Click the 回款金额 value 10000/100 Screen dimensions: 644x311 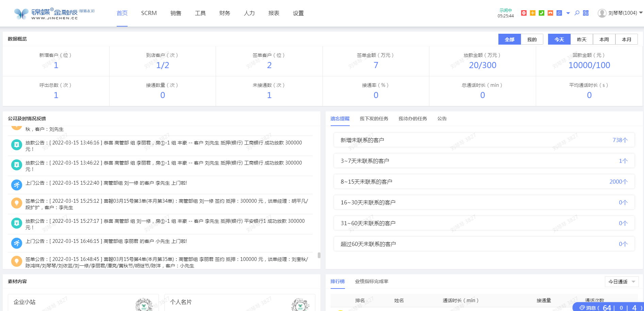(x=589, y=65)
